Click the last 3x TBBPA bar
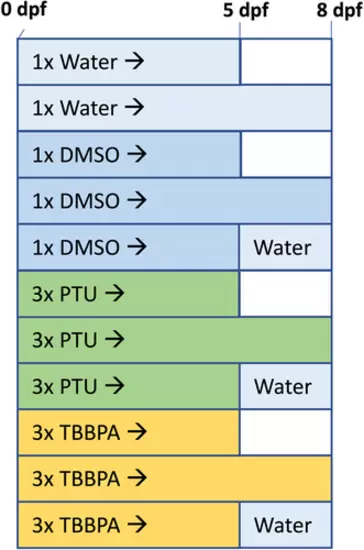Image resolution: width=364 pixels, height=550 pixels. (x=128, y=525)
